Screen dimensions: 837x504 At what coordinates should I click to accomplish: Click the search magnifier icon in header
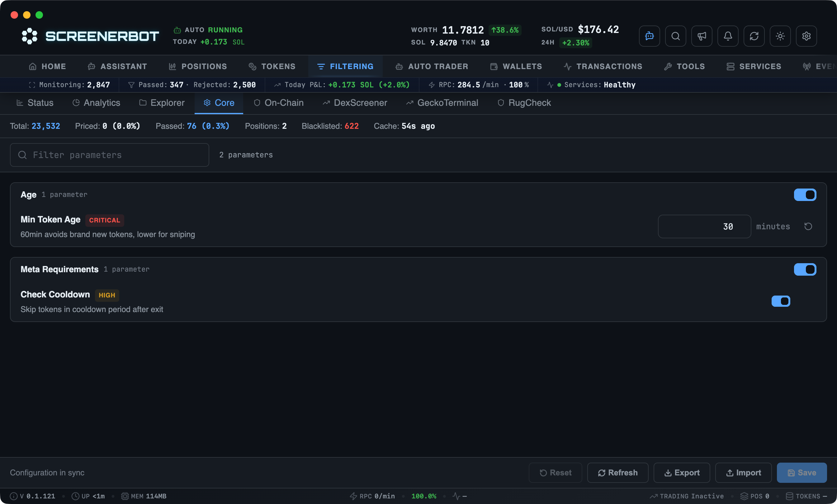pos(675,36)
